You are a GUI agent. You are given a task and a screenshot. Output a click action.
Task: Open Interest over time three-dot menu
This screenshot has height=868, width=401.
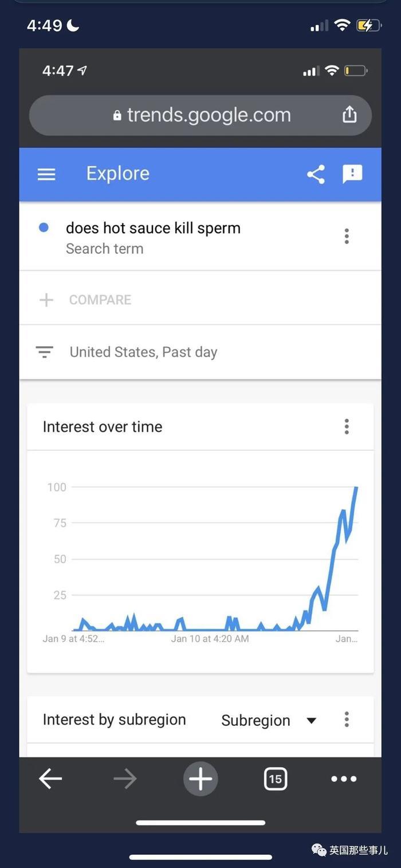[347, 426]
